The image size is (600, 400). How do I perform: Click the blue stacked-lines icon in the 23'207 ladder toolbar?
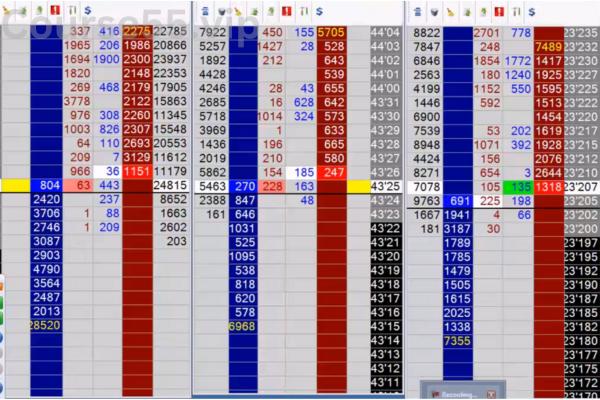(417, 12)
